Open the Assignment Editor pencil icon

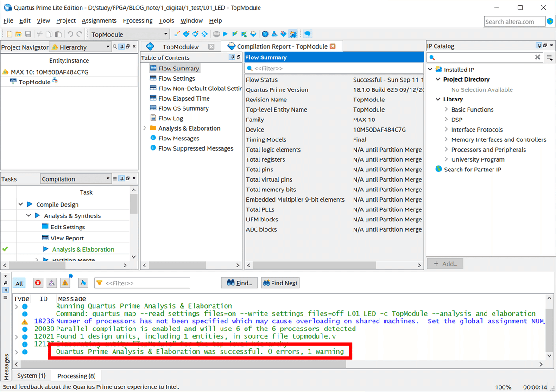click(x=177, y=34)
